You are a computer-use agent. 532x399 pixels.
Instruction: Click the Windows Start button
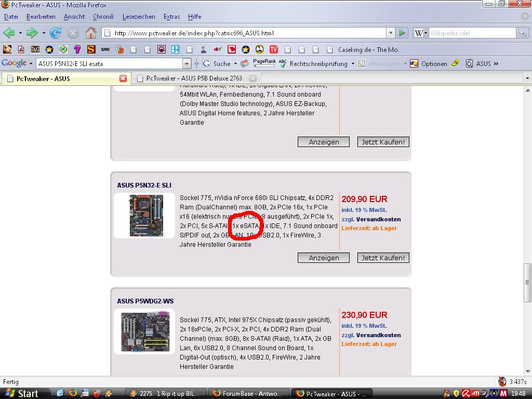pyautogui.click(x=22, y=393)
